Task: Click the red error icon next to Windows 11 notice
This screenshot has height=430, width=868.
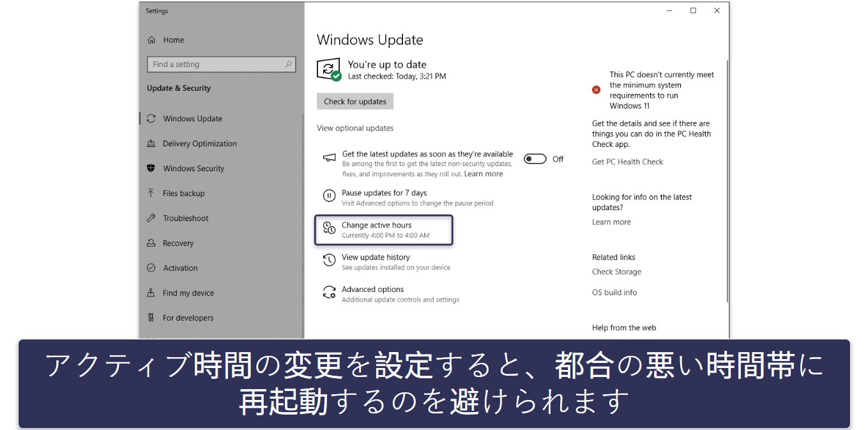Action: coord(597,90)
